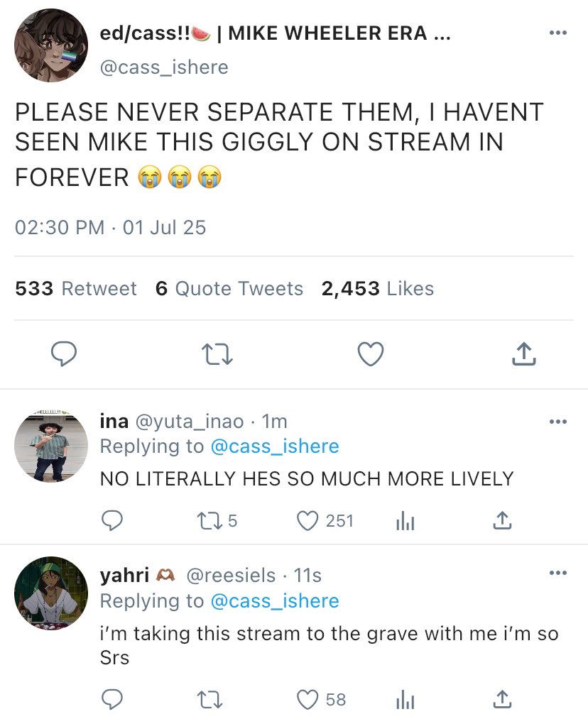Reply to the main tweet by cass_ishere
Image resolution: width=588 pixels, height=719 pixels.
pos(64,353)
